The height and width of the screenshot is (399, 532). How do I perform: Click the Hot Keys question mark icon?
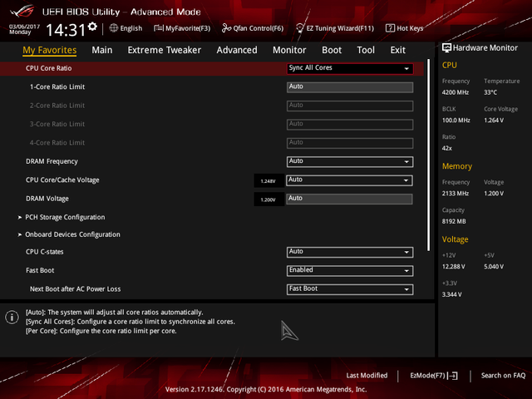tap(390, 28)
